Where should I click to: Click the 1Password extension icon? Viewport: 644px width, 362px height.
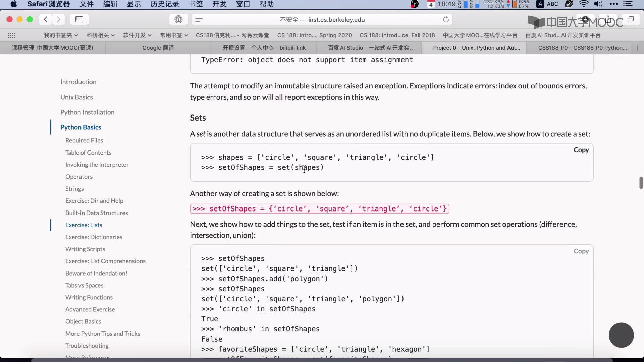click(x=178, y=19)
